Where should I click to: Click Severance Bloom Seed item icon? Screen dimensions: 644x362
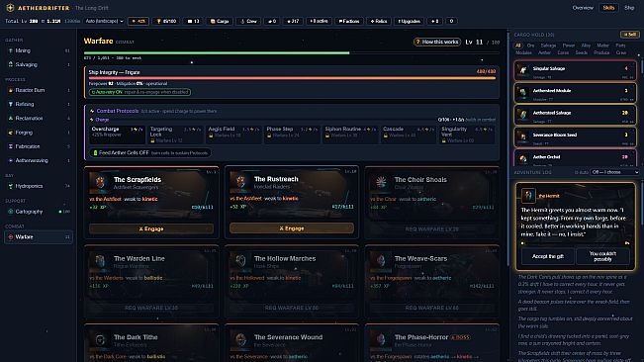(523, 137)
